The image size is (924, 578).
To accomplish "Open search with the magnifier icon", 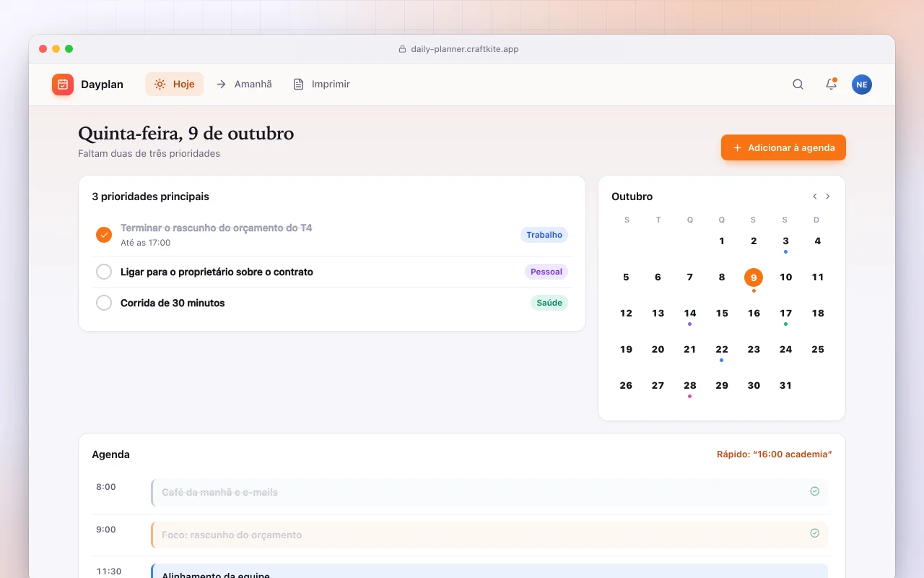I will click(x=798, y=85).
